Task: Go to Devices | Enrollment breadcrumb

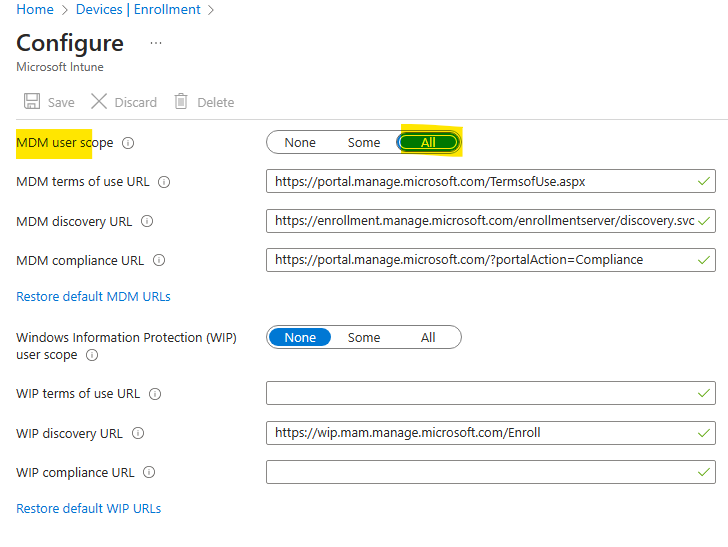Action: pyautogui.click(x=138, y=9)
